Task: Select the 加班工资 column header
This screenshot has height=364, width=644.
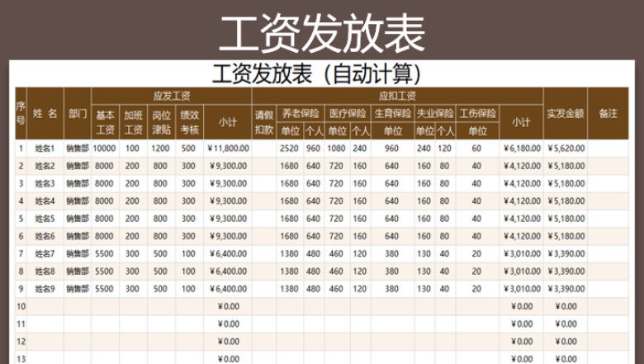Action: tap(134, 122)
